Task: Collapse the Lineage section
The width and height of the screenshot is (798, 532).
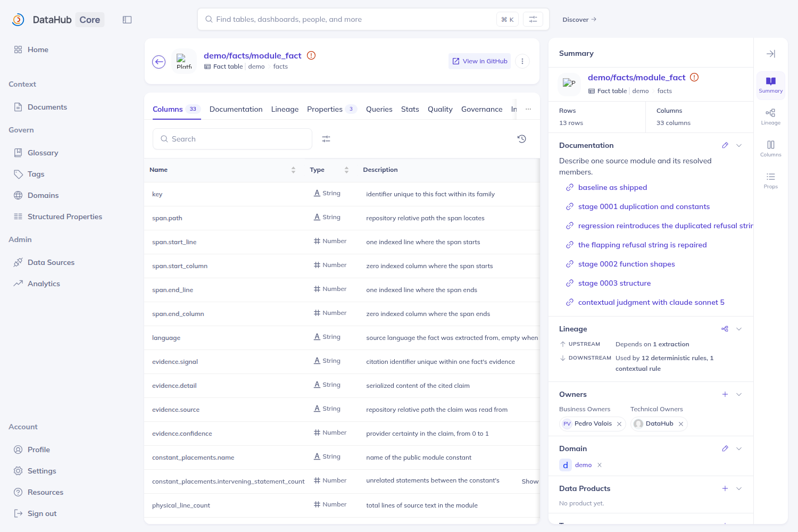Action: click(739, 329)
